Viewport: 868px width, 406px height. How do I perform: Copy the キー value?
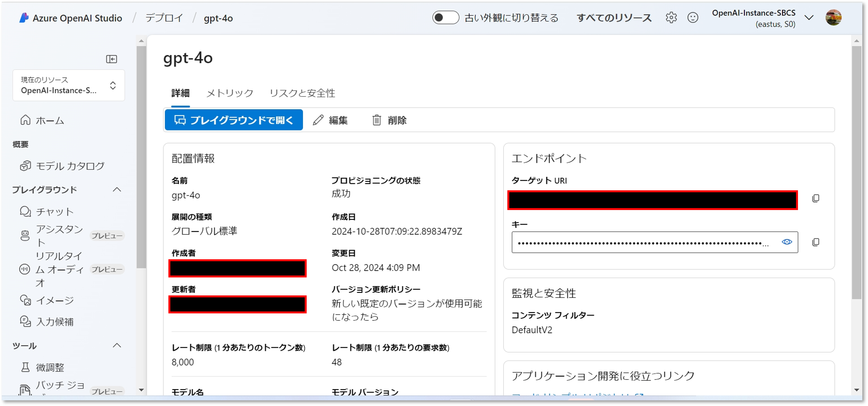pos(816,242)
